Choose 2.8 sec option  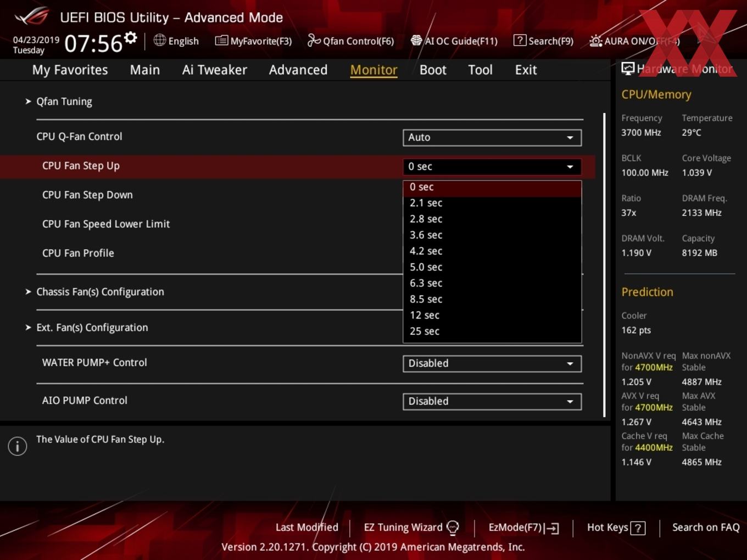point(492,219)
